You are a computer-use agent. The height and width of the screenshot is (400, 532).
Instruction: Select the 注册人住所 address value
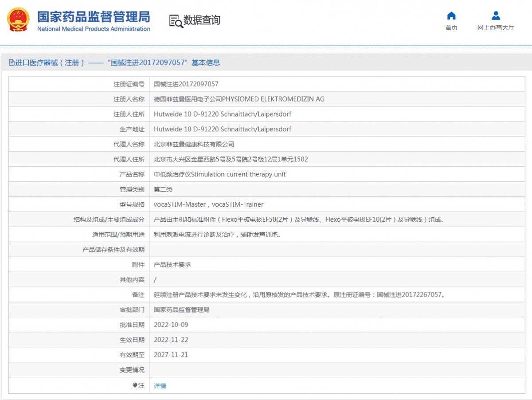223,114
